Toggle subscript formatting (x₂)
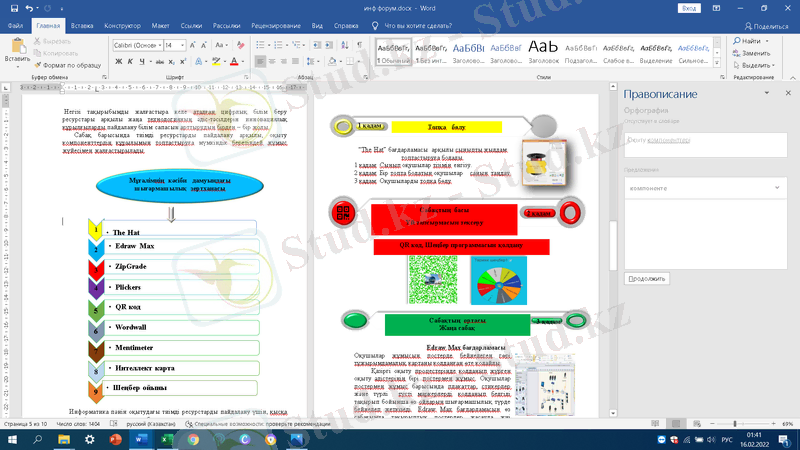Image resolution: width=800 pixels, height=450 pixels. pyautogui.click(x=173, y=62)
